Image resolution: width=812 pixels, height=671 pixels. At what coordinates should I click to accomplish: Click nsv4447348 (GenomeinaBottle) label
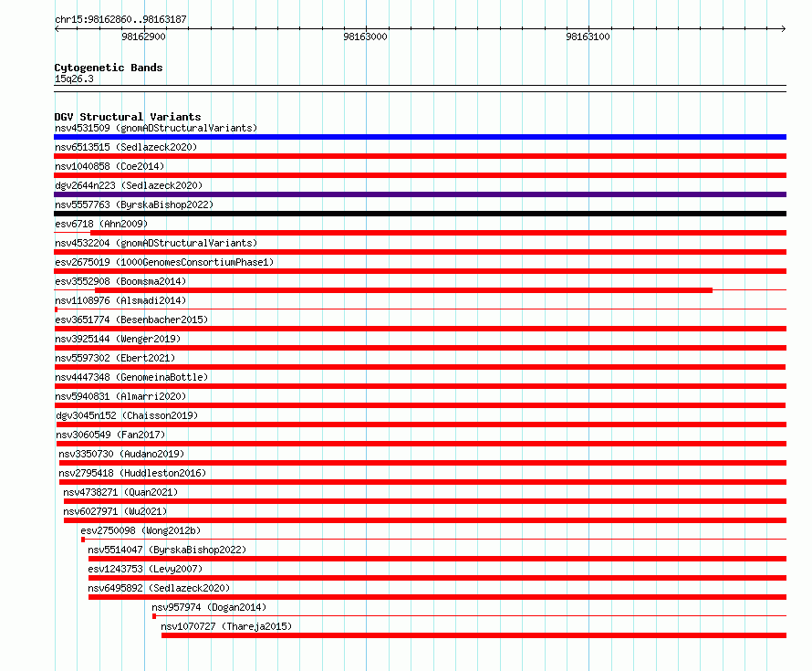(131, 377)
